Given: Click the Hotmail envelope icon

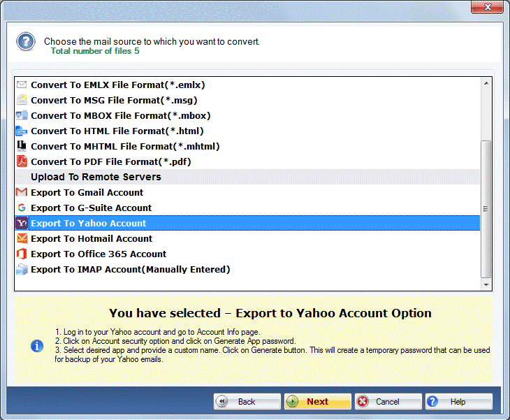Looking at the screenshot, I should (x=22, y=238).
